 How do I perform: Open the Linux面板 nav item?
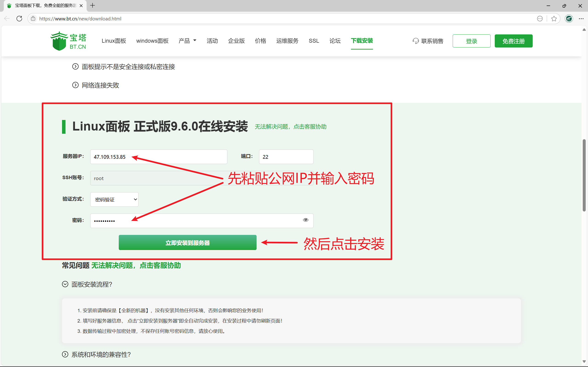(x=114, y=41)
